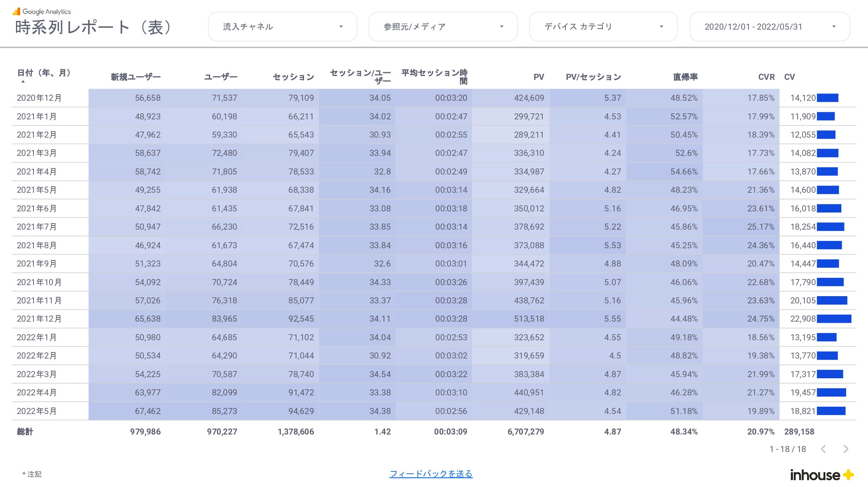Click the CV bar for 2020年12月
Screen dimensions: 868x487
coord(827,98)
